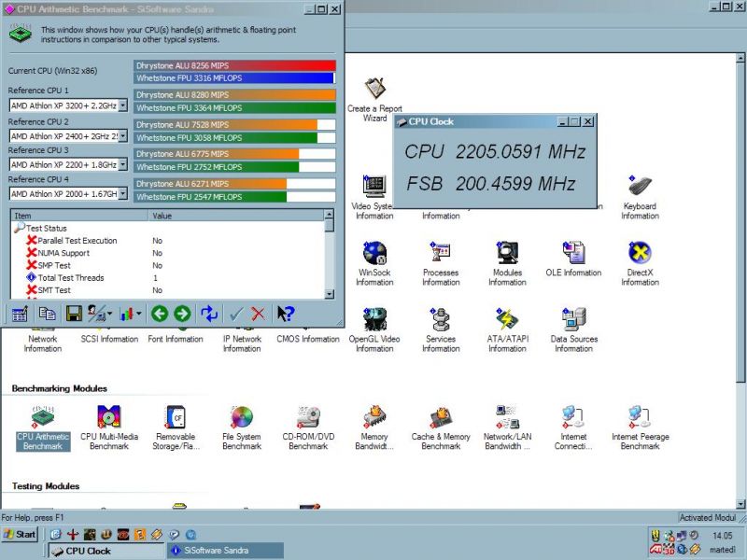Launch File System Benchmark
Image resolution: width=747 pixels, height=560 pixels.
(x=242, y=427)
